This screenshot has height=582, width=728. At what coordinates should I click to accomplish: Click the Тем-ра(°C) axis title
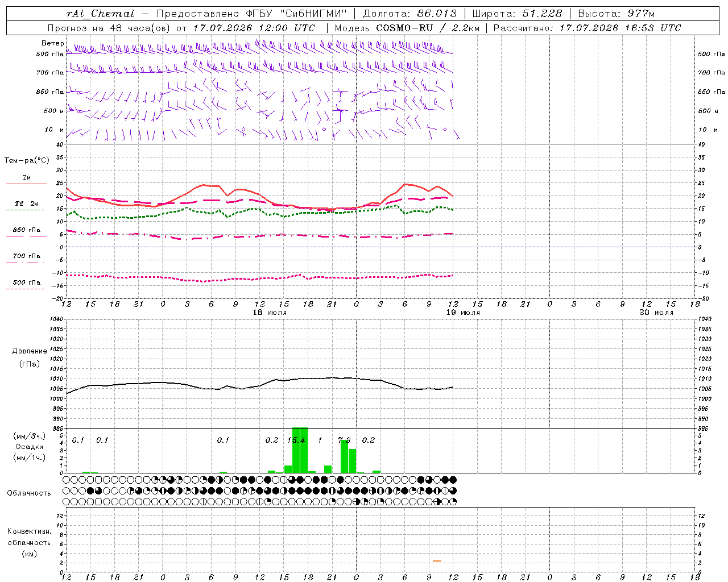click(x=27, y=161)
